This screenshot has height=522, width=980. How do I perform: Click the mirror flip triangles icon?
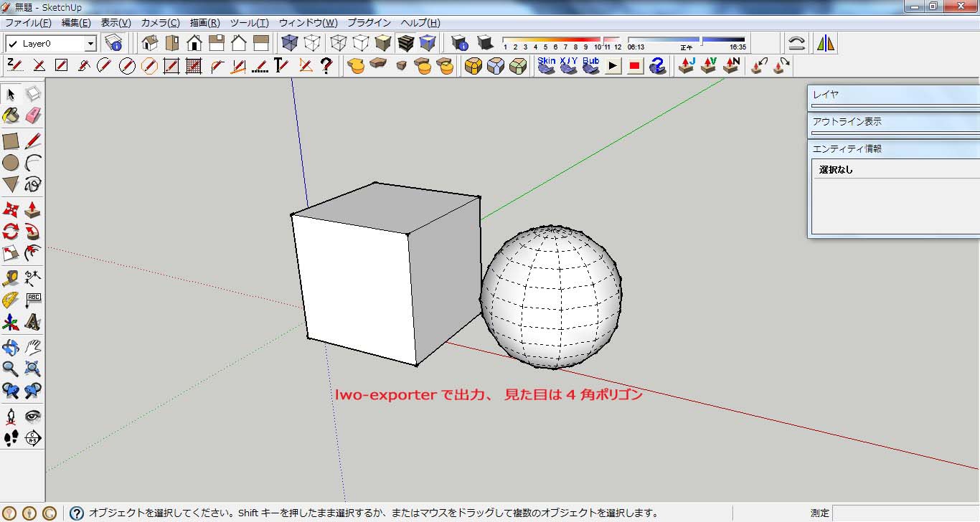(x=826, y=43)
